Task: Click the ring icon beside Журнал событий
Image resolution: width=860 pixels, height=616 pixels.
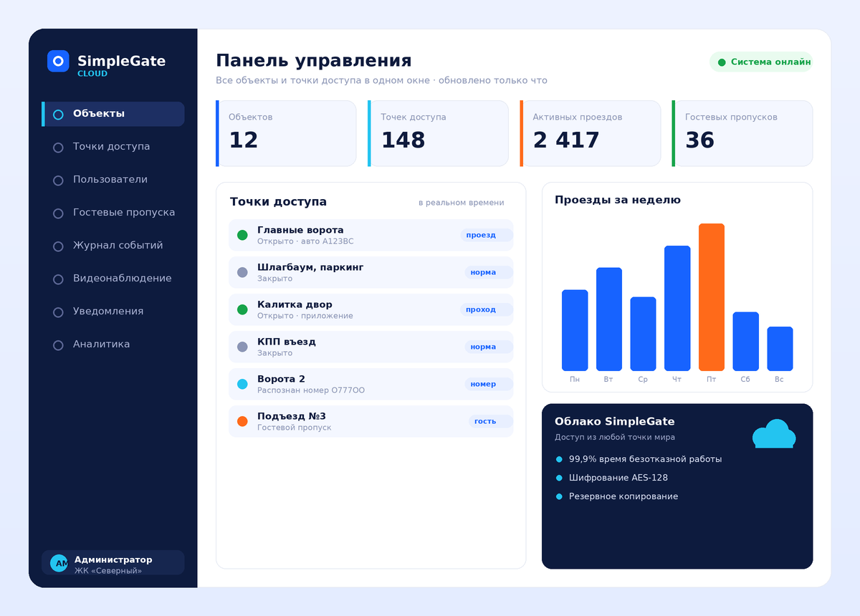Action: (x=58, y=246)
